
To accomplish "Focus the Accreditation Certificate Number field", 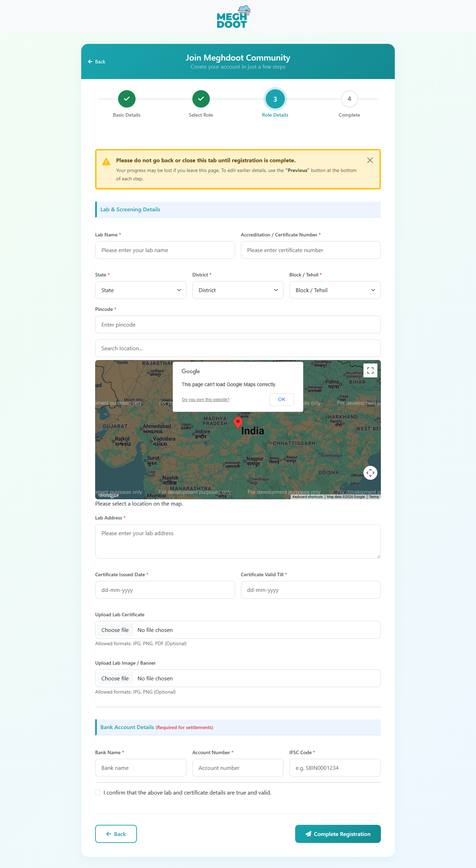I will point(311,250).
